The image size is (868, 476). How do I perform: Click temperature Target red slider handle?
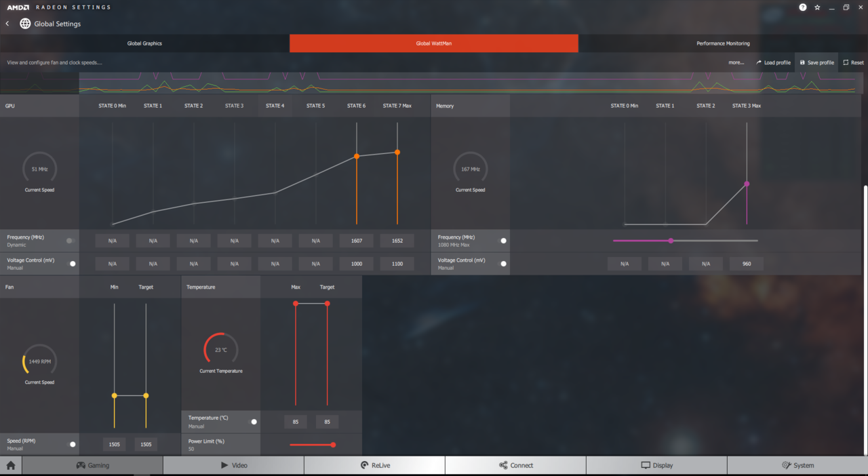[x=327, y=304]
